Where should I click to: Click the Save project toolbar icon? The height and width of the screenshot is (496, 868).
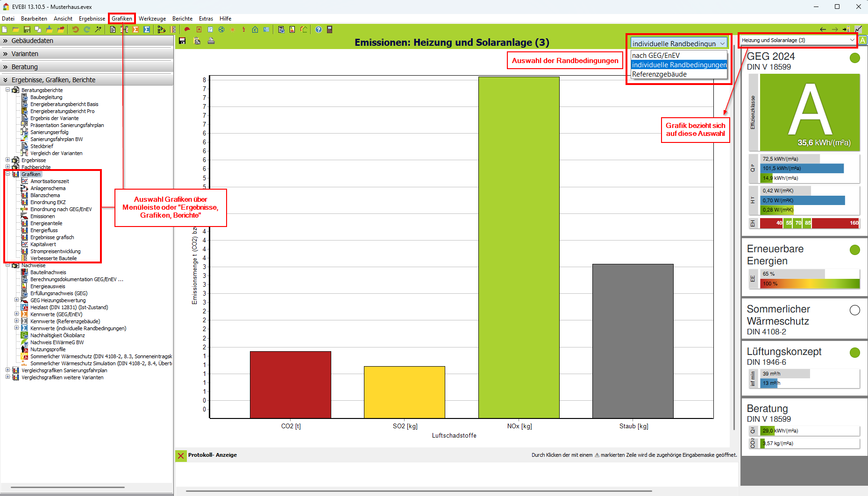(x=27, y=29)
